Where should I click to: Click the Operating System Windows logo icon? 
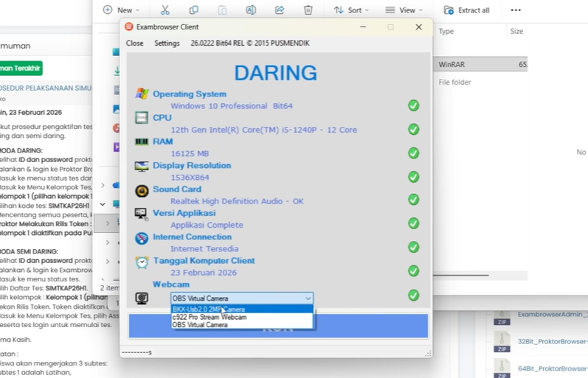[142, 94]
